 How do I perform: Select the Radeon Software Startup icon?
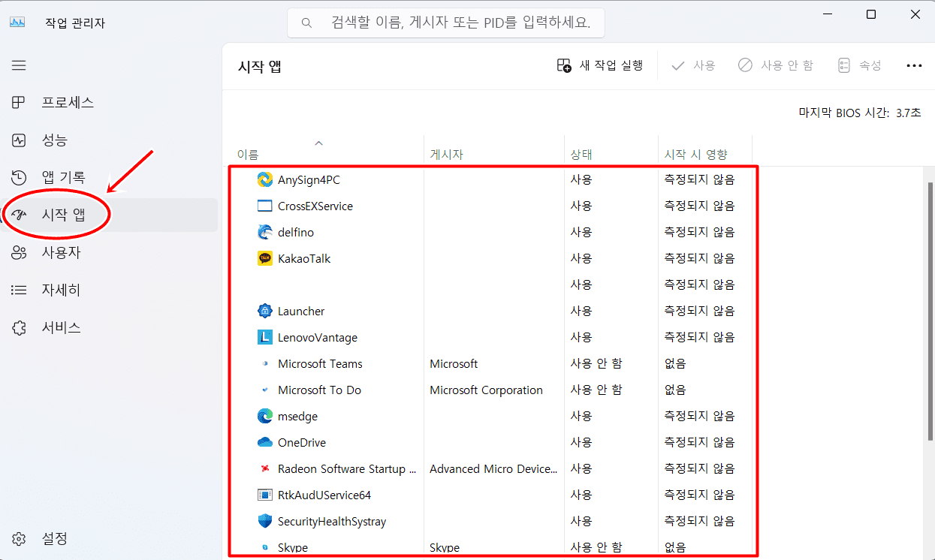[x=264, y=468]
